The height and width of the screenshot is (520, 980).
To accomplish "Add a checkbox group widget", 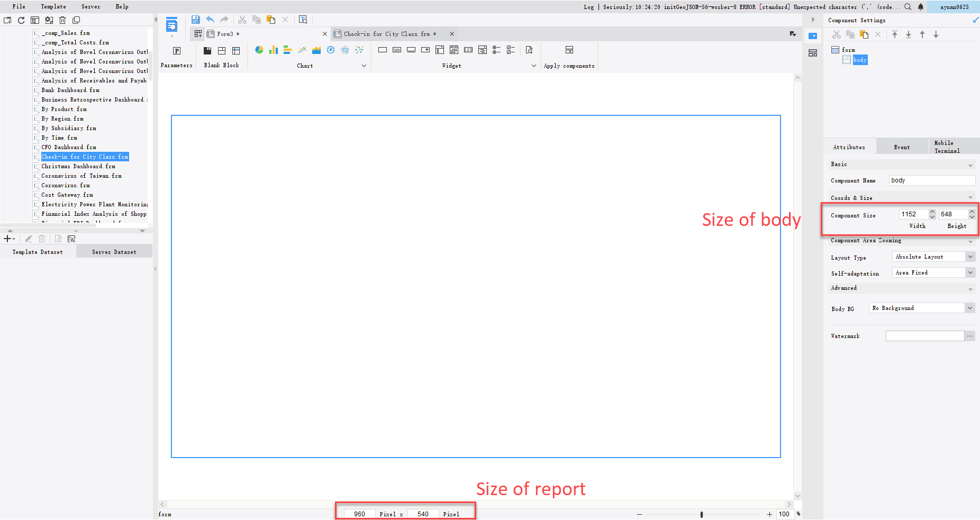I will tap(511, 50).
